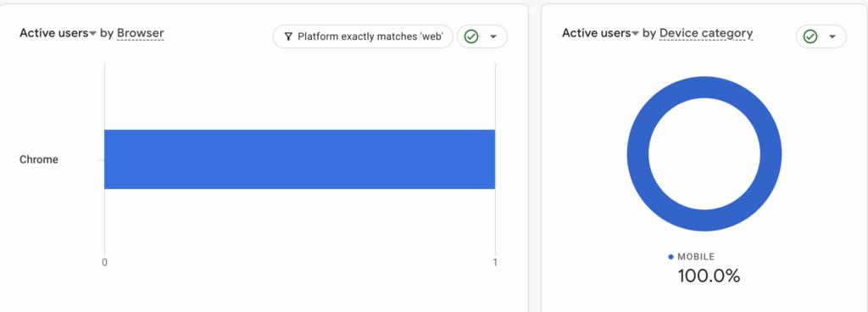Click the green checkmark in Device category card
The image size is (868, 312).
pos(810,36)
